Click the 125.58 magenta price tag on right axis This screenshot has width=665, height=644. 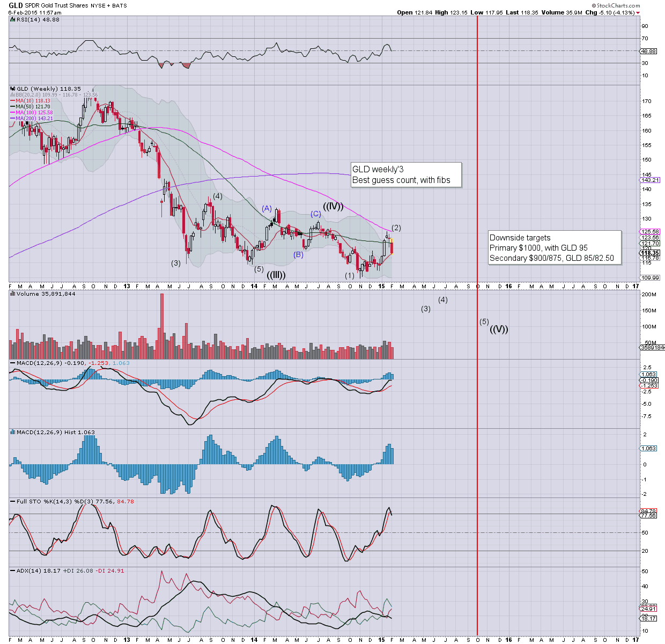tap(650, 231)
